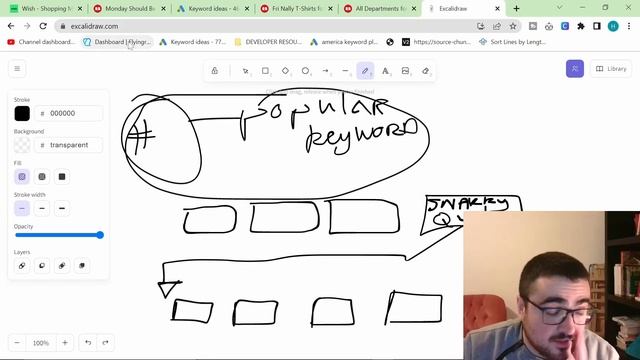Undo the last drawing action
The width and height of the screenshot is (640, 360).
[88, 343]
